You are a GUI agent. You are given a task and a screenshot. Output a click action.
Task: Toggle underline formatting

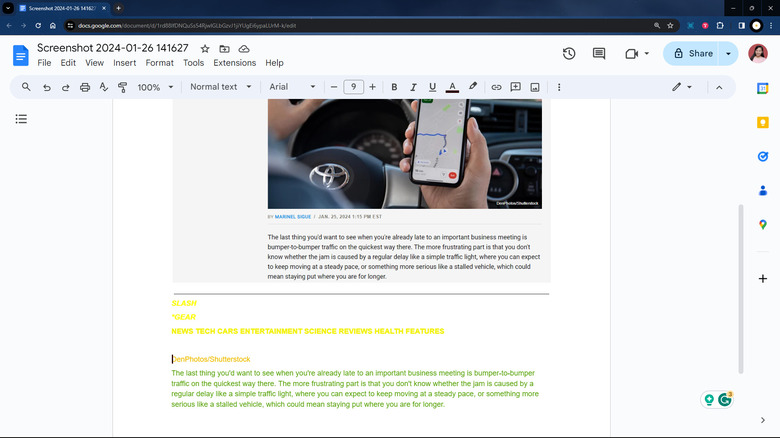[x=432, y=87]
